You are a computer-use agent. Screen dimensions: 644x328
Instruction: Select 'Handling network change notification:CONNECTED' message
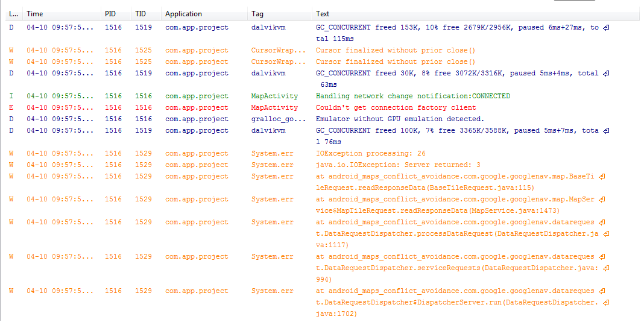[x=413, y=96]
